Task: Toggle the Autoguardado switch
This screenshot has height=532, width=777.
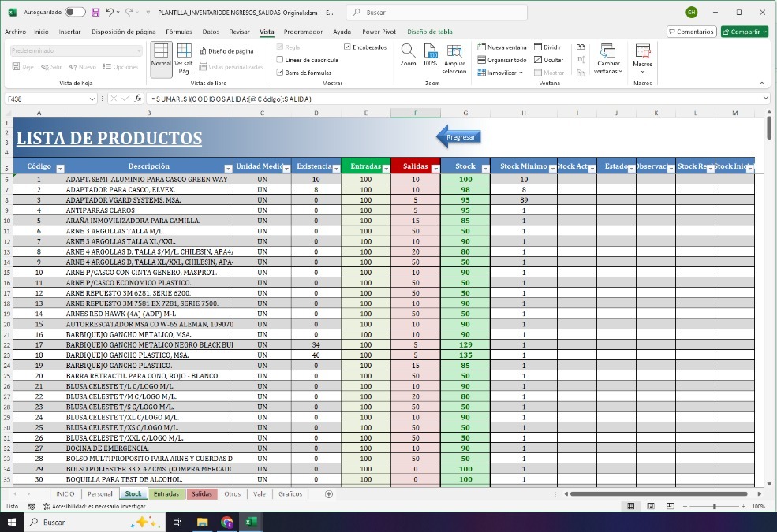Action: tap(75, 13)
